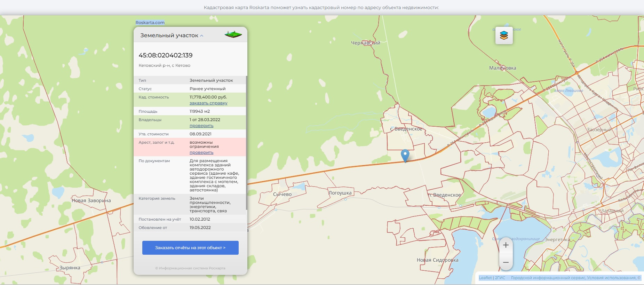Click the заказать справку link
644x285 pixels.
[x=208, y=103]
